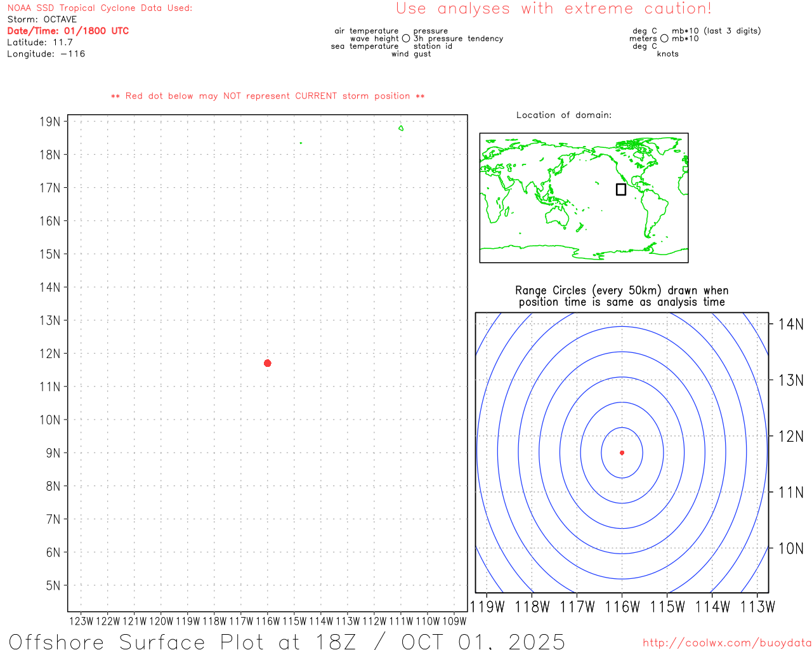812x650 pixels.
Task: Click the NOAA SSD Tropical Cyclone Data heading
Action: (100, 8)
